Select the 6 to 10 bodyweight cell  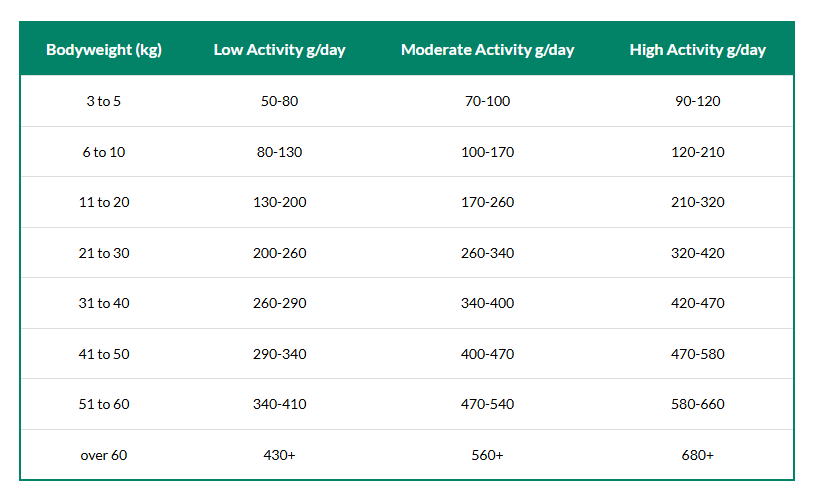(104, 152)
